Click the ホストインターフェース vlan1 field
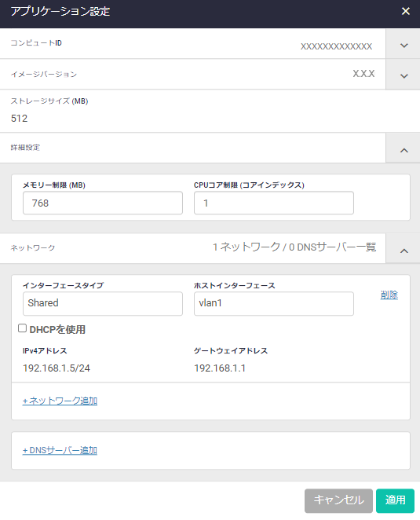 274,303
